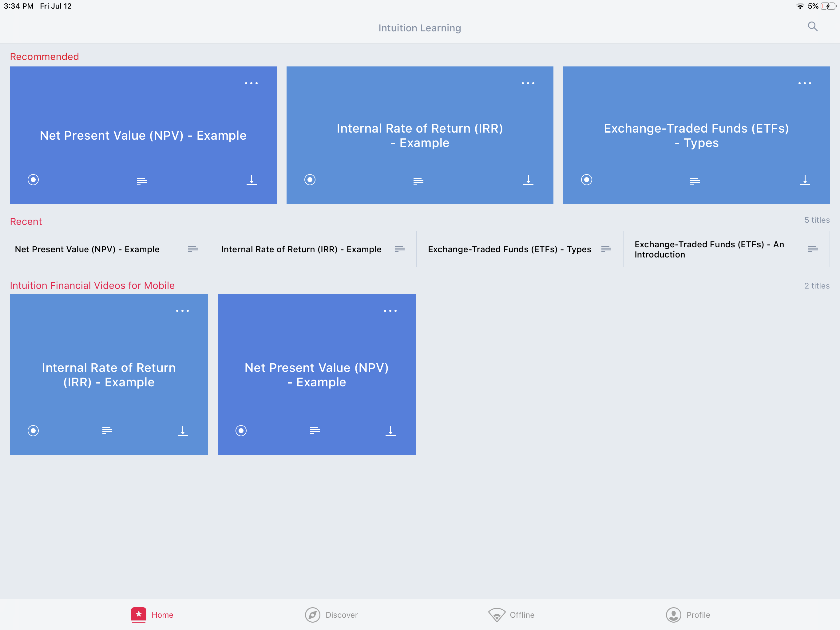
Task: Open more options on Financial Videos NPV card
Action: pyautogui.click(x=390, y=311)
